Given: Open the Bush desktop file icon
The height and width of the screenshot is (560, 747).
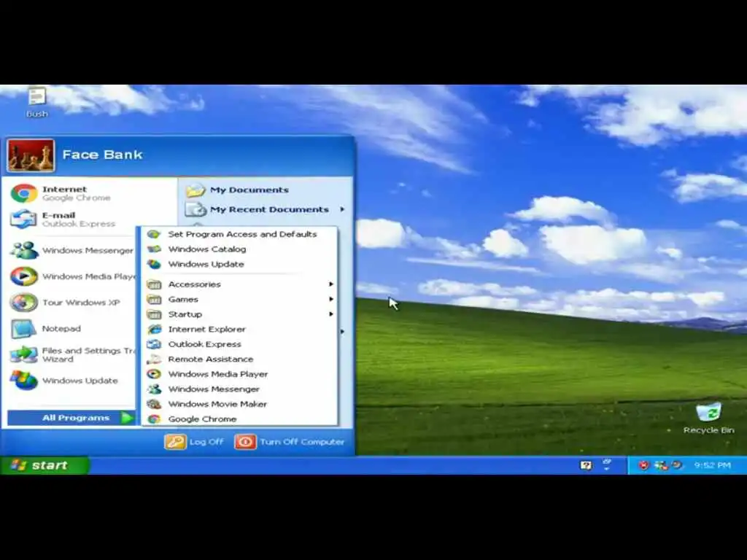Looking at the screenshot, I should [x=36, y=96].
